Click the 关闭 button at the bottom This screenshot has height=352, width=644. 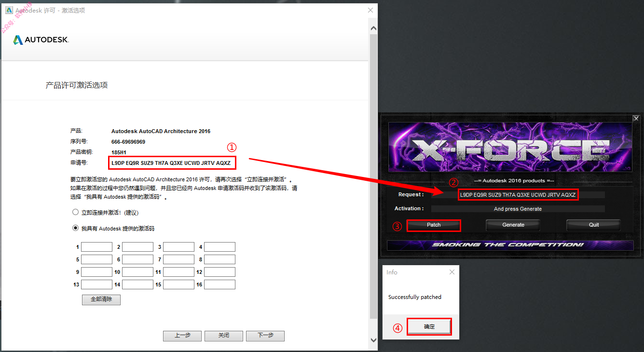pyautogui.click(x=224, y=336)
